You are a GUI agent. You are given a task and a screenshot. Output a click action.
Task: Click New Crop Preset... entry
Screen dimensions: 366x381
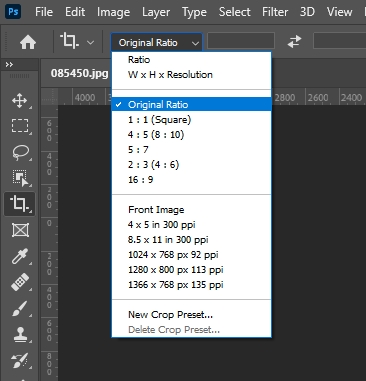192,315
